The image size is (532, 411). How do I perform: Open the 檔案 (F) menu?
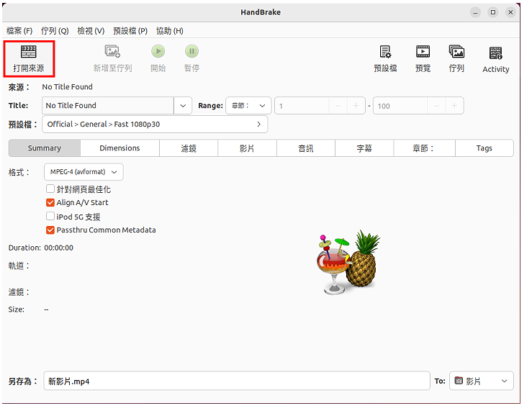[x=19, y=31]
